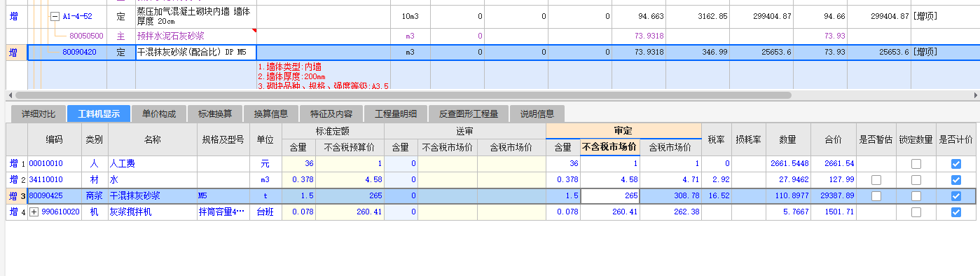The image size is (980, 276).
Task: Click the 编码 column header
Action: point(54,139)
